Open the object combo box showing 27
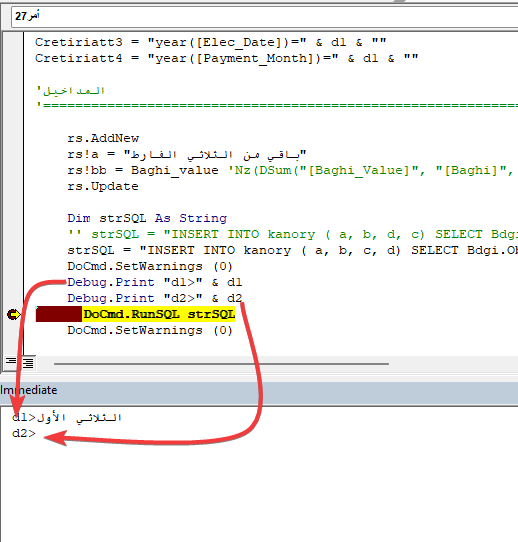The image size is (518, 542). click(264, 16)
